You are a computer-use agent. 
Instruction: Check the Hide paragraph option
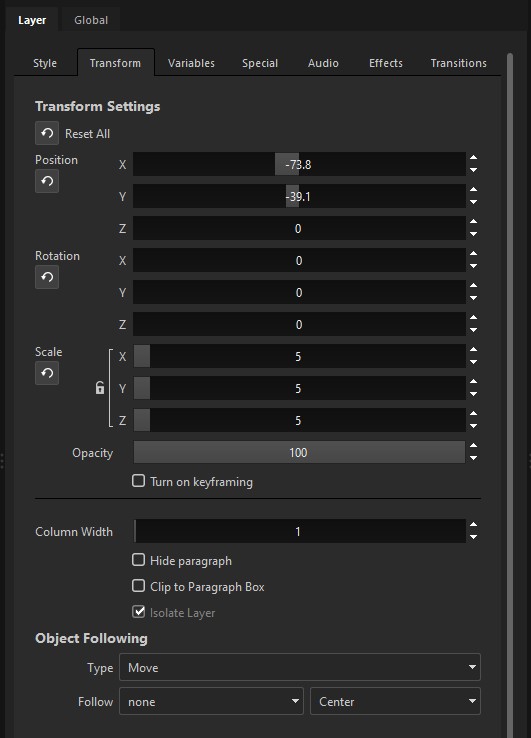[x=138, y=560]
